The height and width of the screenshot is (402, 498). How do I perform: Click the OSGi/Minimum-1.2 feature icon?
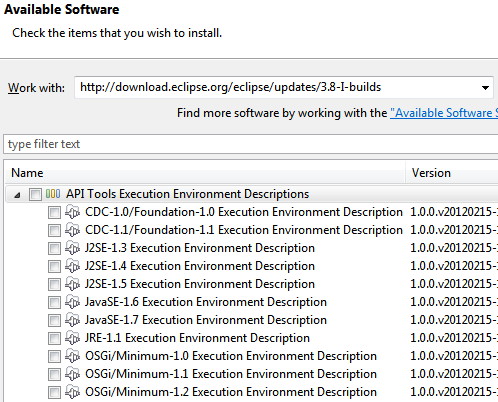tap(72, 392)
